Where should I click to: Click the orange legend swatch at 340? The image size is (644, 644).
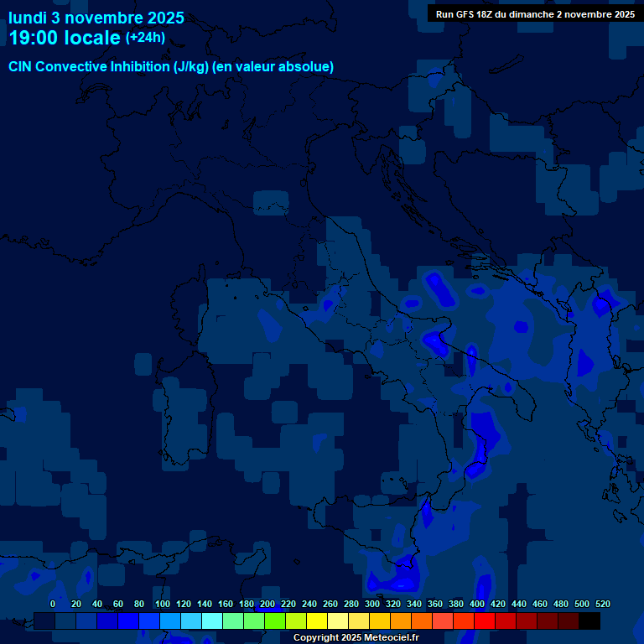pyautogui.click(x=422, y=621)
